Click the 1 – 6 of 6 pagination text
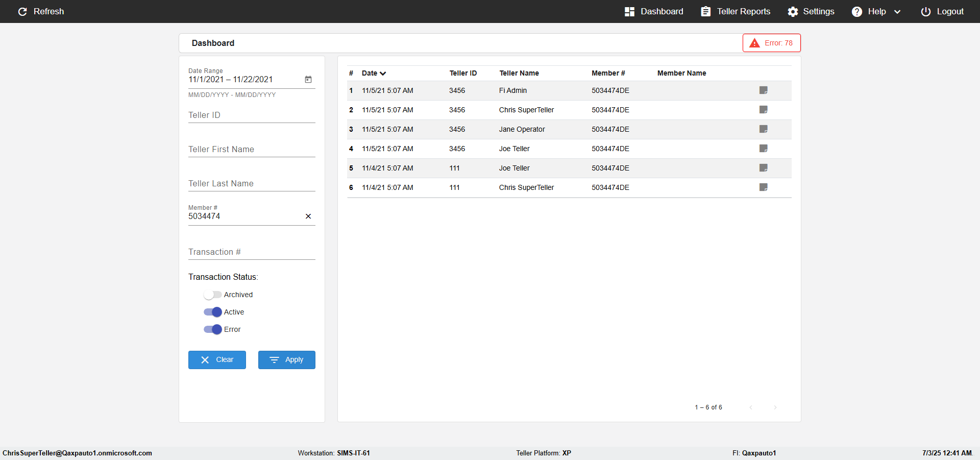 [708, 407]
